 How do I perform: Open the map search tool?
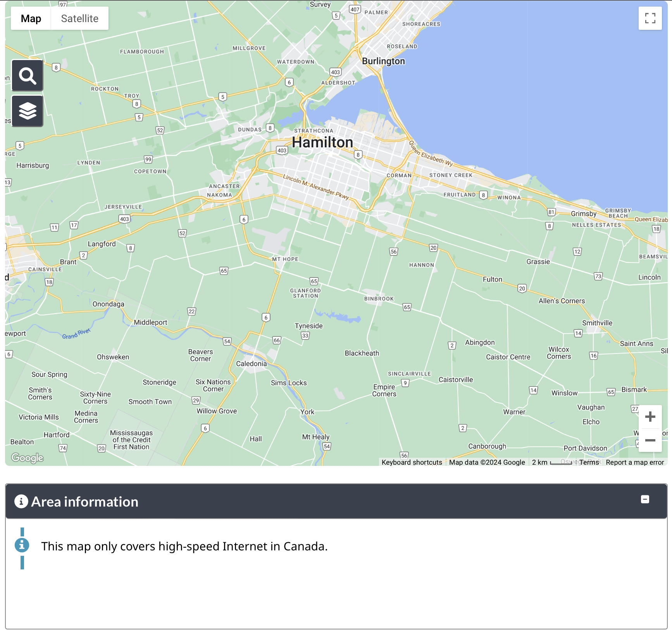(x=28, y=76)
